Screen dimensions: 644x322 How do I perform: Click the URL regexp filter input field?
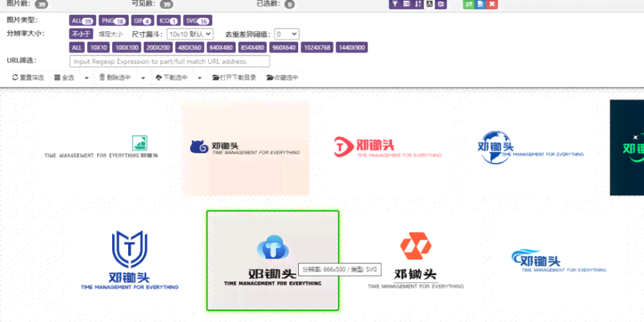click(169, 62)
